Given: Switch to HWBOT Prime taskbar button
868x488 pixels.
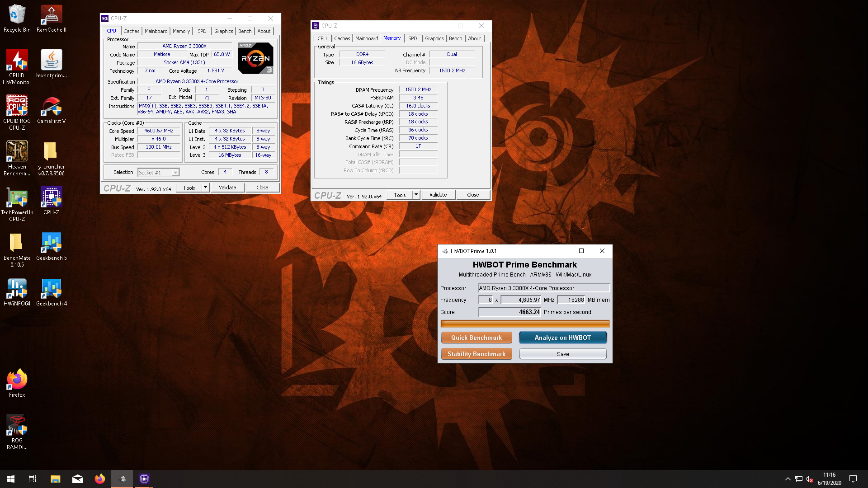Looking at the screenshot, I should coord(122,479).
